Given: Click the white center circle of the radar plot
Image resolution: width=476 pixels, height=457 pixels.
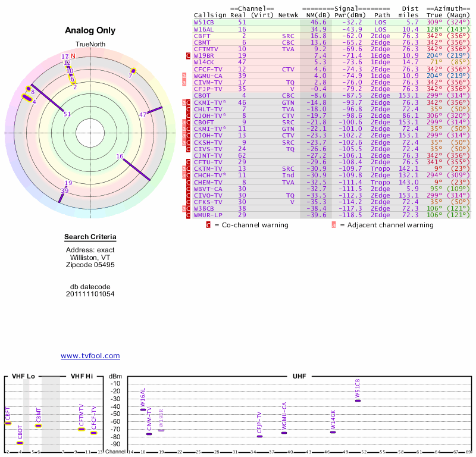Looking at the screenshot, I should coord(90,132).
